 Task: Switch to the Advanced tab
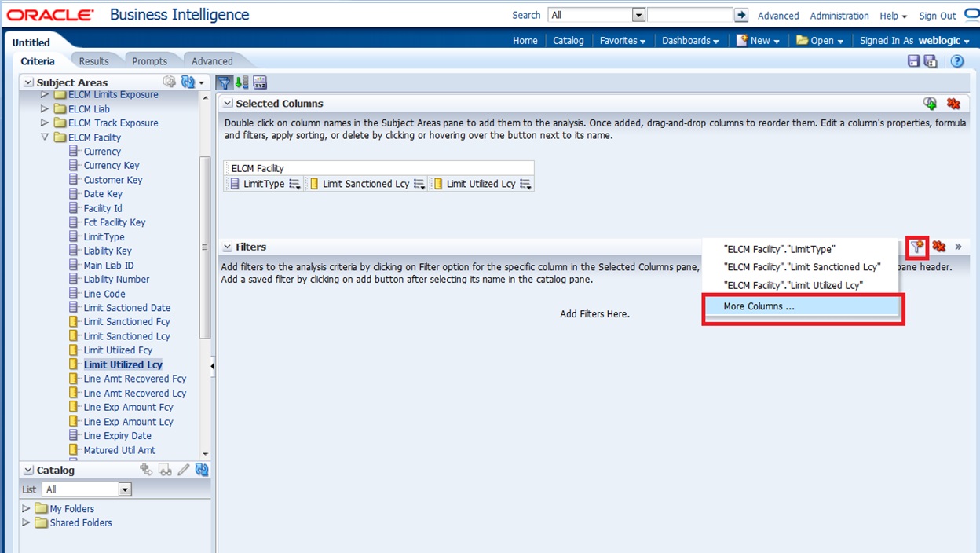coord(212,60)
